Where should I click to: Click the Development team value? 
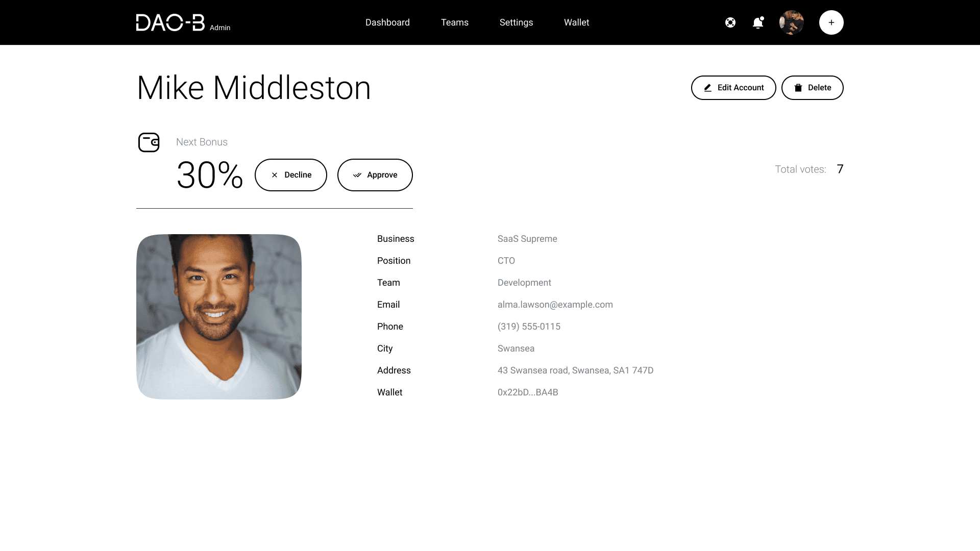click(524, 283)
